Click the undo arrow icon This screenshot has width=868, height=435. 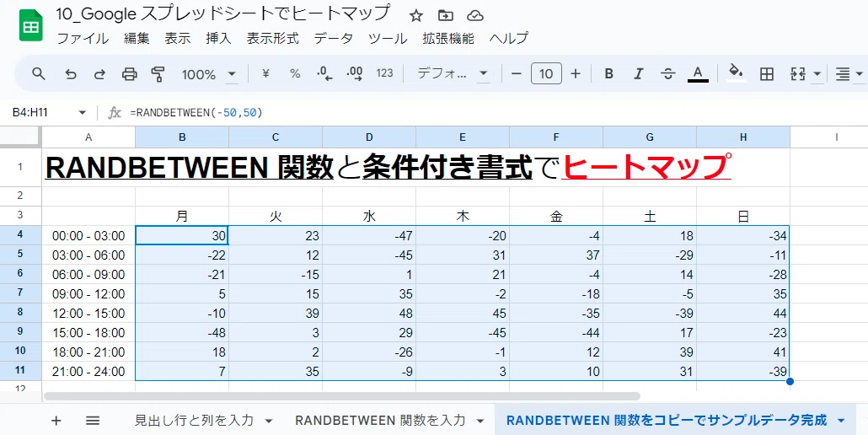pyautogui.click(x=70, y=73)
